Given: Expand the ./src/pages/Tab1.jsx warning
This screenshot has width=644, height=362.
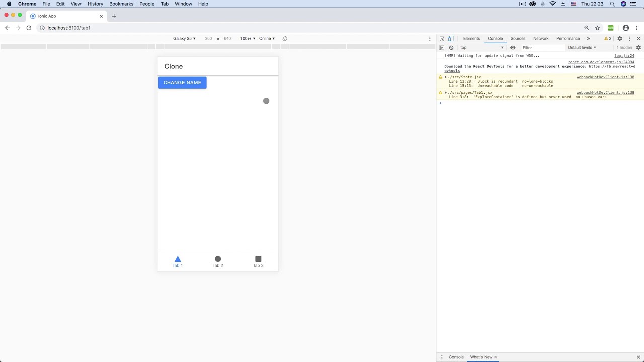Looking at the screenshot, I should tap(446, 93).
